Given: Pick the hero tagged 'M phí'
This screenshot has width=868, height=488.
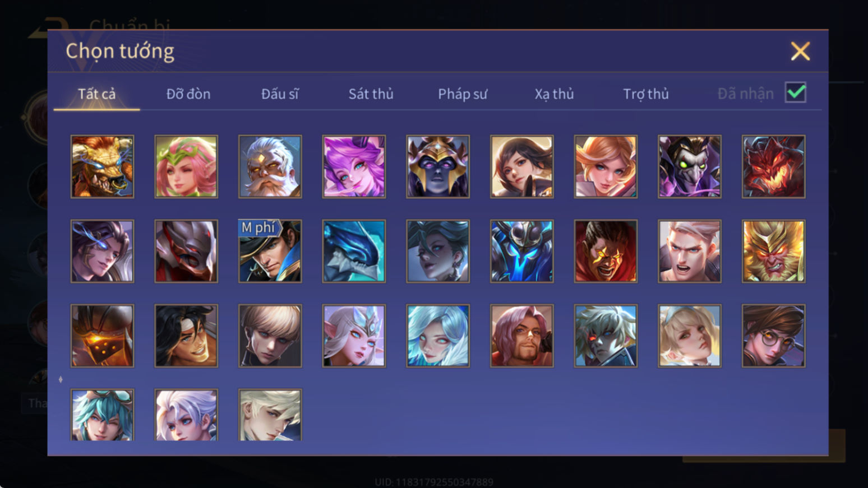Looking at the screenshot, I should [x=270, y=251].
